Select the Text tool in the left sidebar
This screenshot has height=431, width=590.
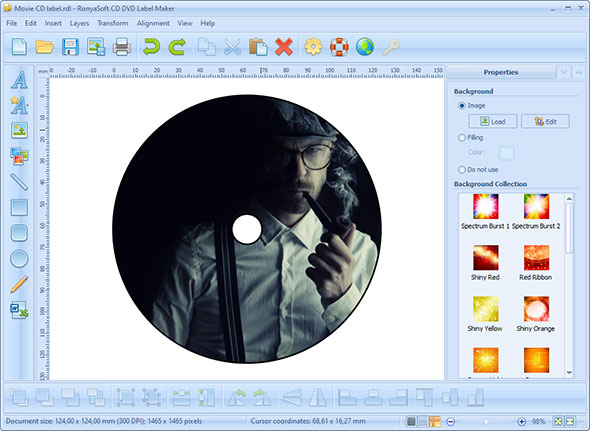click(19, 80)
